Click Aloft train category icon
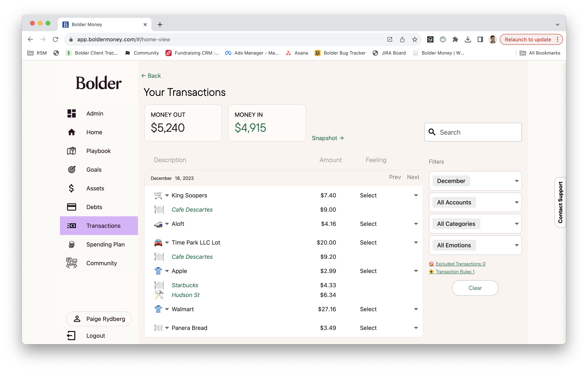Viewport: 588px width, 373px height. pyautogui.click(x=158, y=224)
